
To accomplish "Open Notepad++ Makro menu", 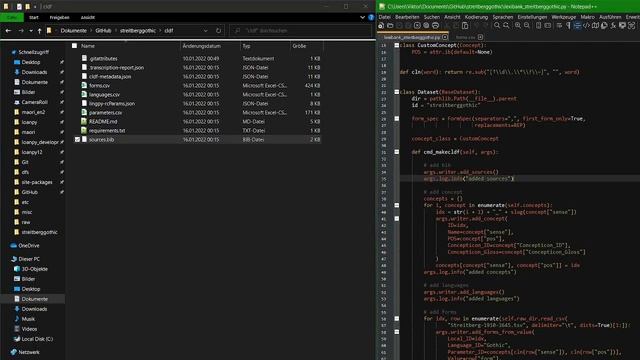I will [587, 17].
